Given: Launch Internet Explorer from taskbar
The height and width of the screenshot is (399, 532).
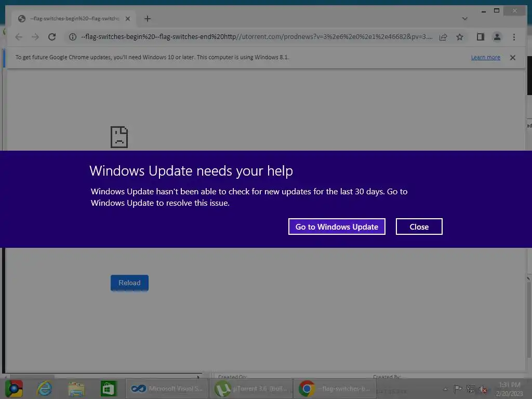Looking at the screenshot, I should pos(45,389).
